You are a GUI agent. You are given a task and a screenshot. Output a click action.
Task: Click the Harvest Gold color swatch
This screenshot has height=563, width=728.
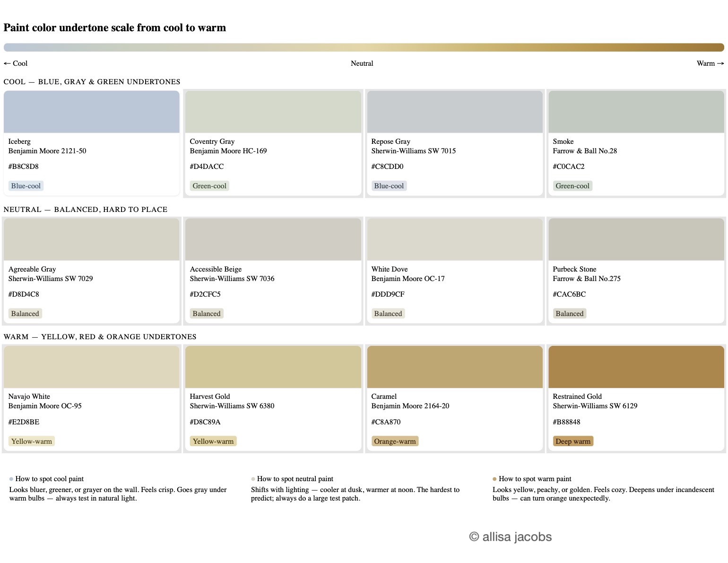coord(273,367)
